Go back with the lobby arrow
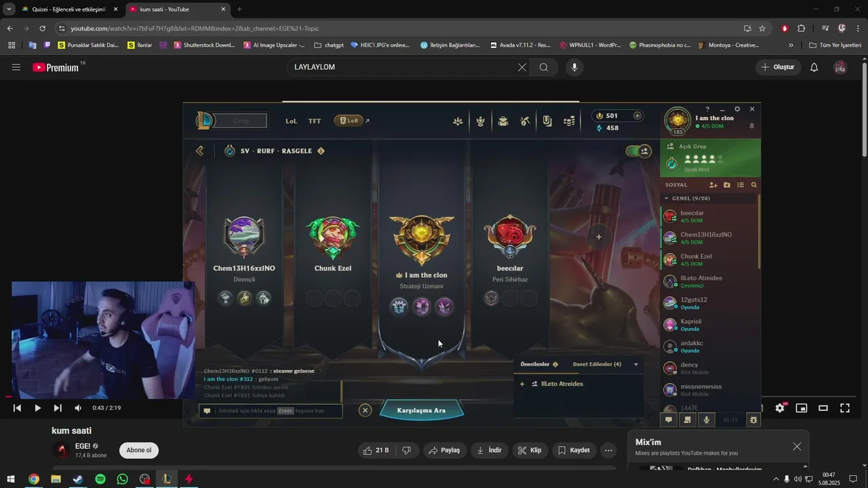The width and height of the screenshot is (868, 488). pos(199,151)
